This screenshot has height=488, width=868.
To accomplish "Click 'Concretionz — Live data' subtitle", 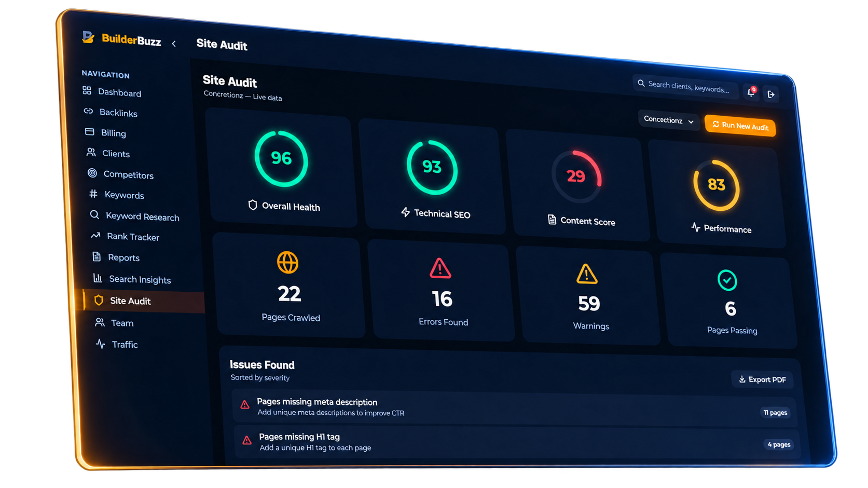I will pyautogui.click(x=243, y=96).
